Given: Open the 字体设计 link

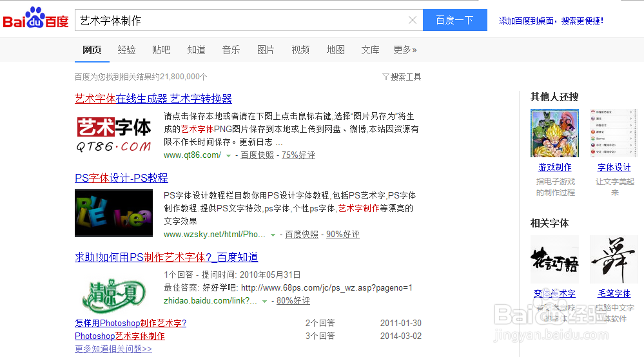Looking at the screenshot, I should tap(614, 168).
